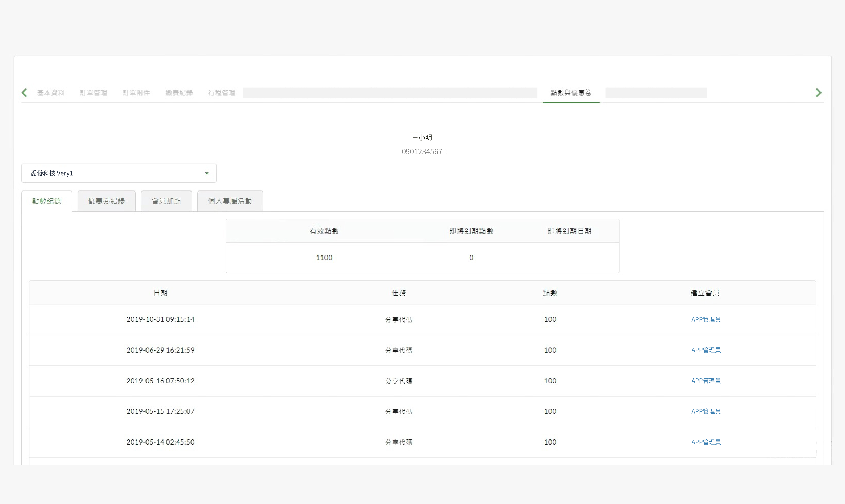The image size is (845, 504).
Task: Select the 個人專屬活動 sub-tab
Action: [230, 201]
